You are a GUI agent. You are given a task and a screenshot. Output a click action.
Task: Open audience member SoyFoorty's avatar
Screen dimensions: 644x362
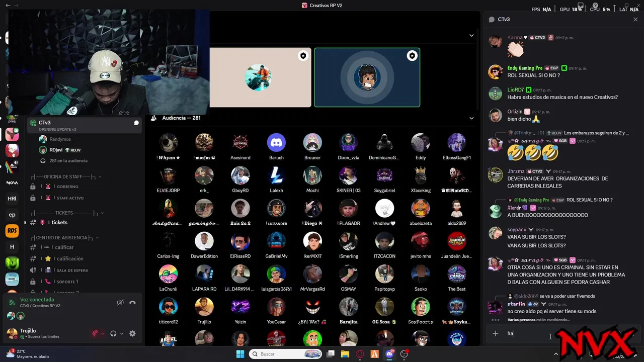(421, 307)
